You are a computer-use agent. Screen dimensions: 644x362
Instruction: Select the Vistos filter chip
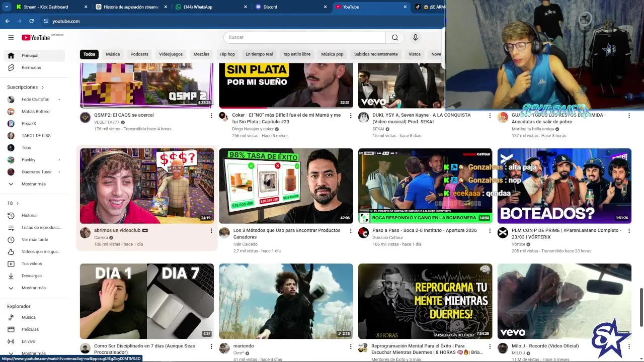point(415,54)
